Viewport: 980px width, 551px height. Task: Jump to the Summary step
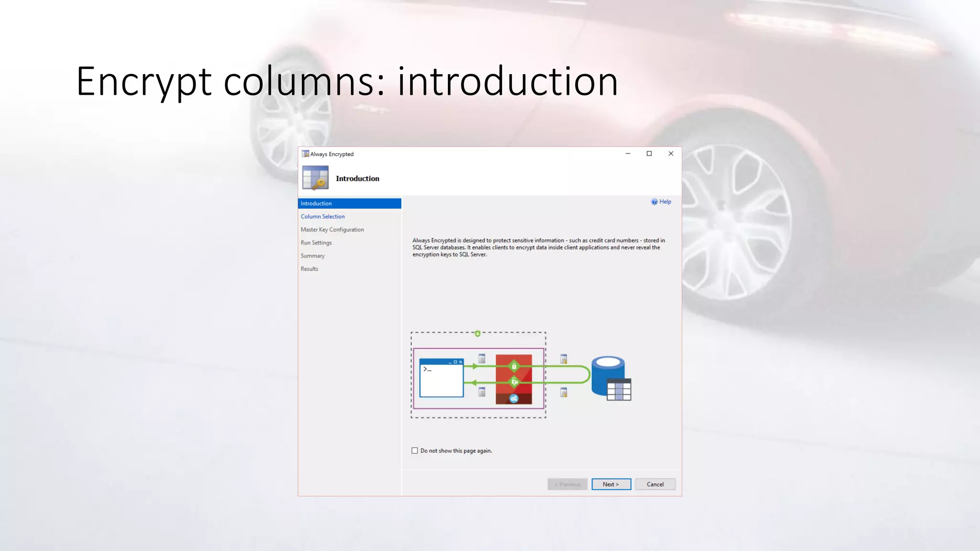(312, 256)
